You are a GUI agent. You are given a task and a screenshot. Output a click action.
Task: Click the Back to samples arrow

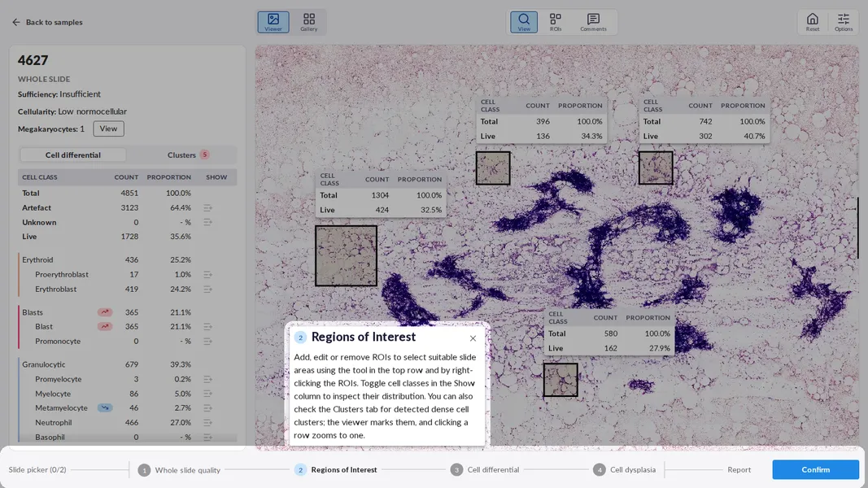tap(16, 22)
